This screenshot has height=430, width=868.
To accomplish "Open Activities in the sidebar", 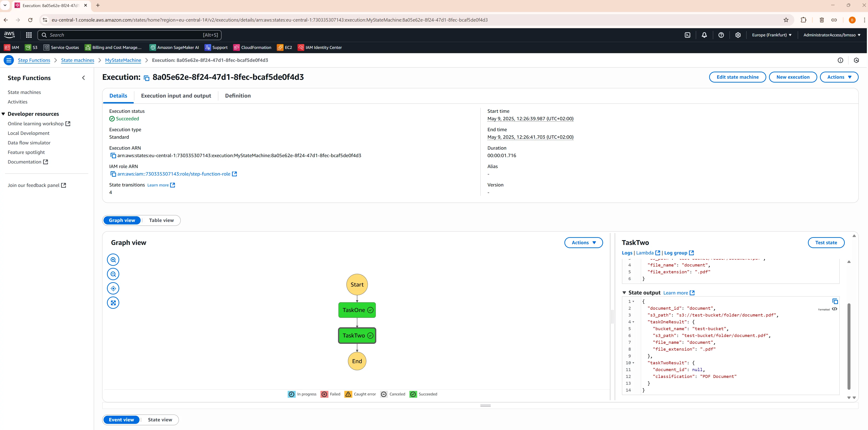I will (18, 102).
